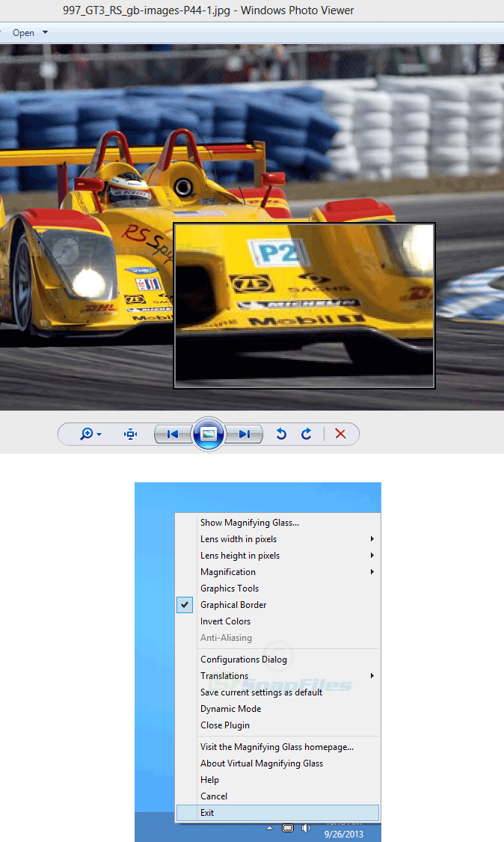Expand arrow next to Magnification
Viewport: 504px width, 842px height.
tap(372, 572)
